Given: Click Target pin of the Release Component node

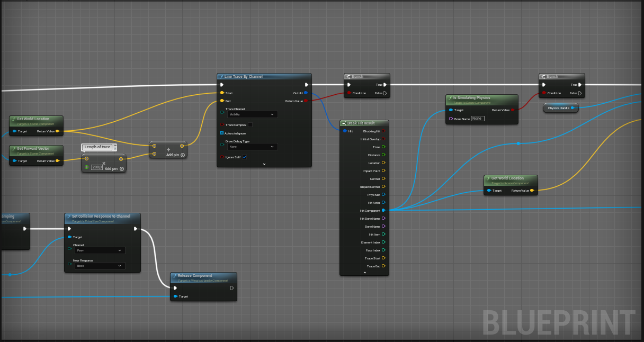Looking at the screenshot, I should pos(175,296).
